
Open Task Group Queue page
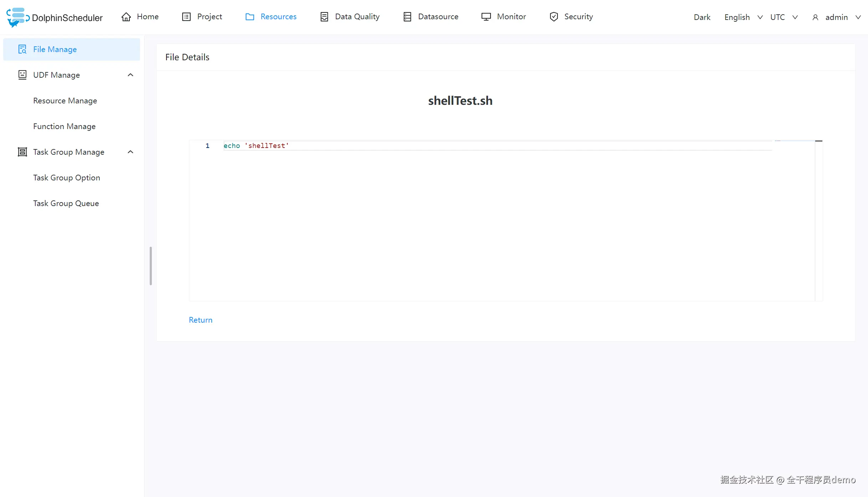click(66, 203)
